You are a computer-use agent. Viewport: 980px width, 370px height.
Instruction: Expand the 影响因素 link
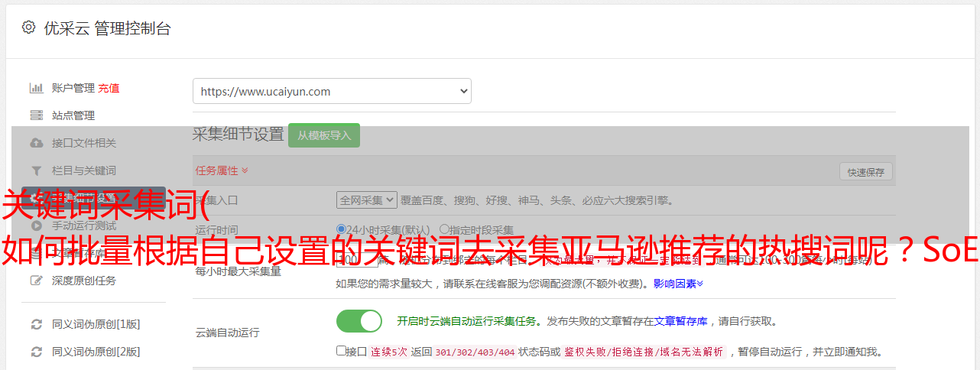point(678,284)
